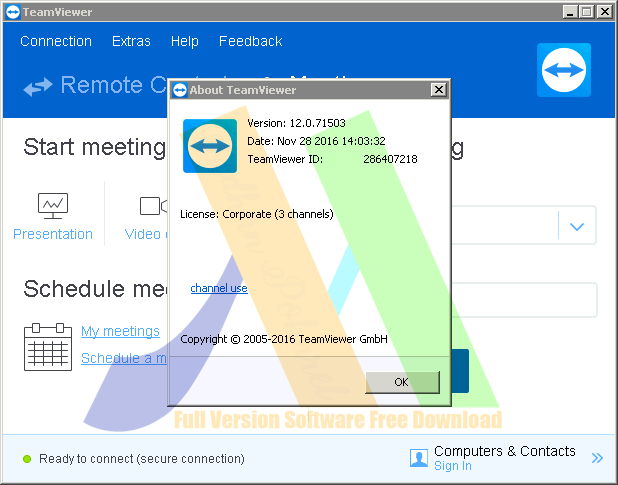The height and width of the screenshot is (485, 618).
Task: Click the TeamViewer logo in blue header
Action: (564, 70)
